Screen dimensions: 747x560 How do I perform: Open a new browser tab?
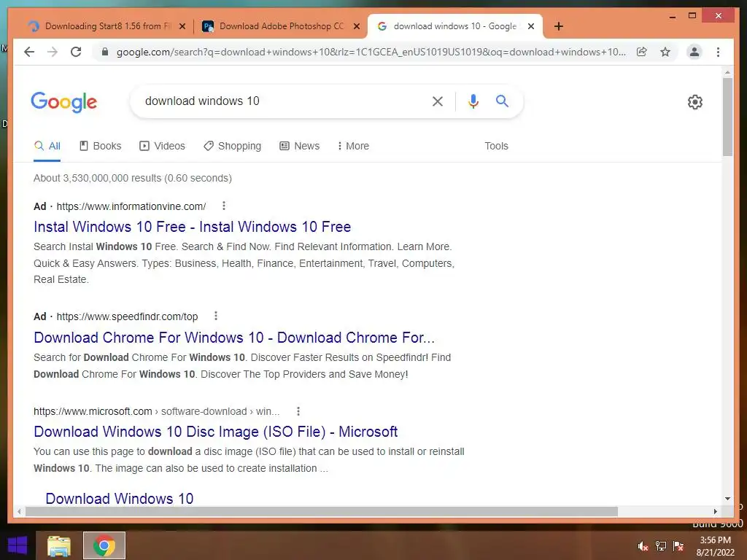pos(559,26)
